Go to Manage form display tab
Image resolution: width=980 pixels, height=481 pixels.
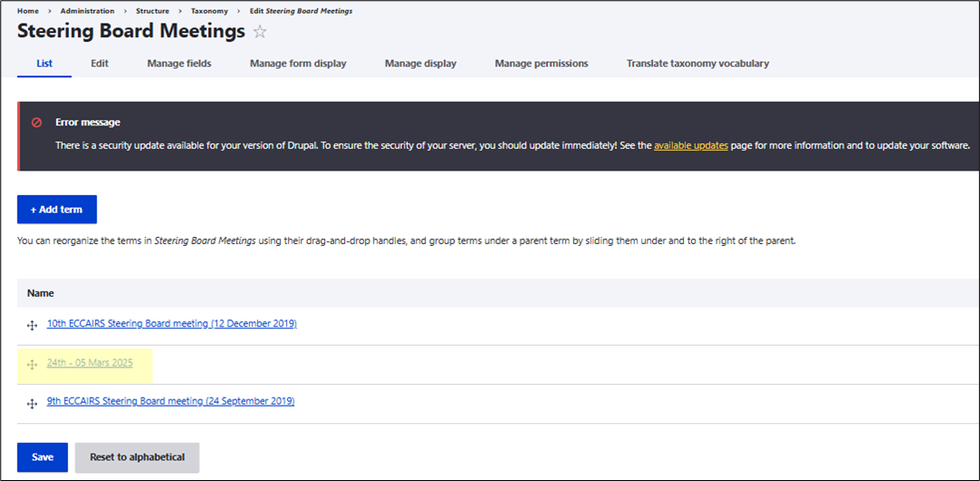click(x=298, y=64)
